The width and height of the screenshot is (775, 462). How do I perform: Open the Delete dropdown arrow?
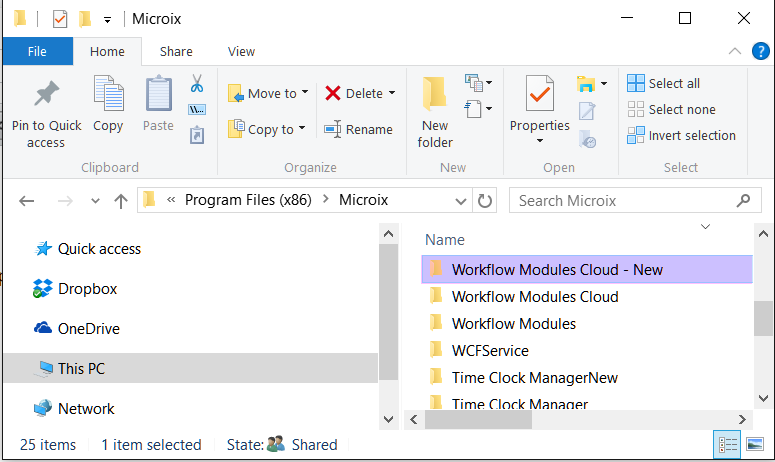391,94
